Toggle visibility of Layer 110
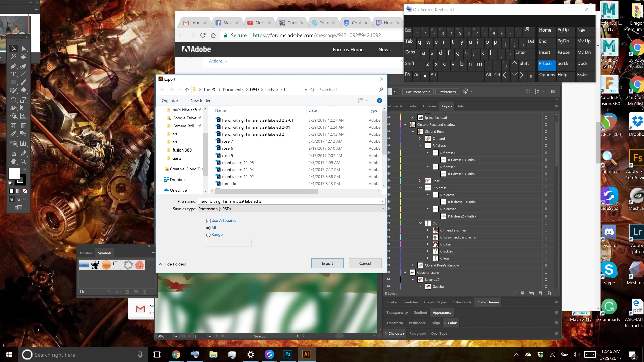This screenshot has width=644, height=362. tap(388, 279)
